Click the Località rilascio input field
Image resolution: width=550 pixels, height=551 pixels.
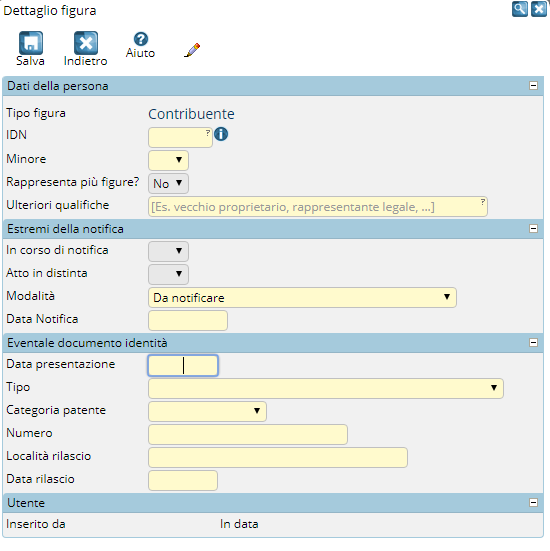(278, 457)
